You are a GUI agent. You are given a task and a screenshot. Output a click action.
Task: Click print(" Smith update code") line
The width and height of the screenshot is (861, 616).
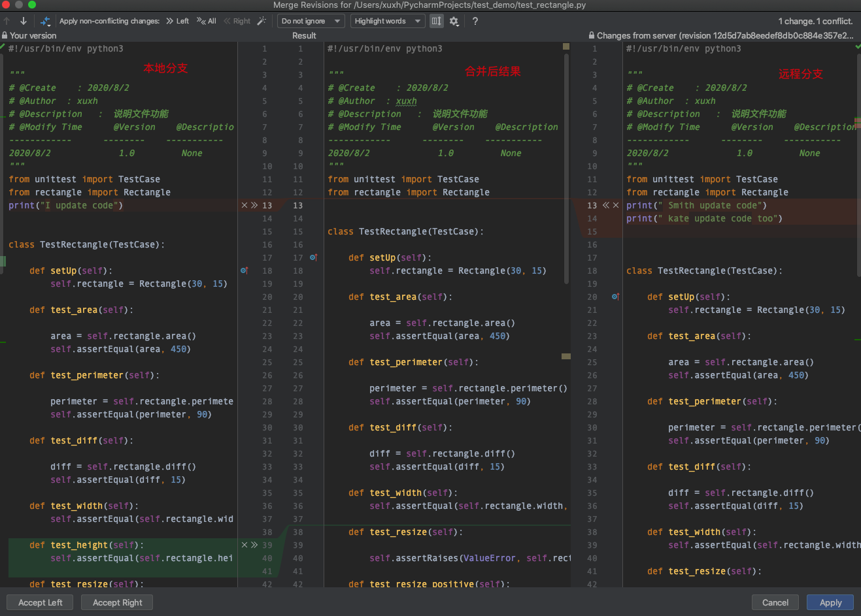(696, 205)
